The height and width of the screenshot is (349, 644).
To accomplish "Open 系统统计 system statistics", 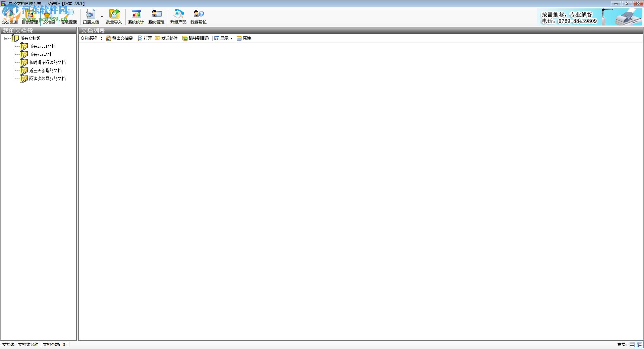I will [136, 17].
